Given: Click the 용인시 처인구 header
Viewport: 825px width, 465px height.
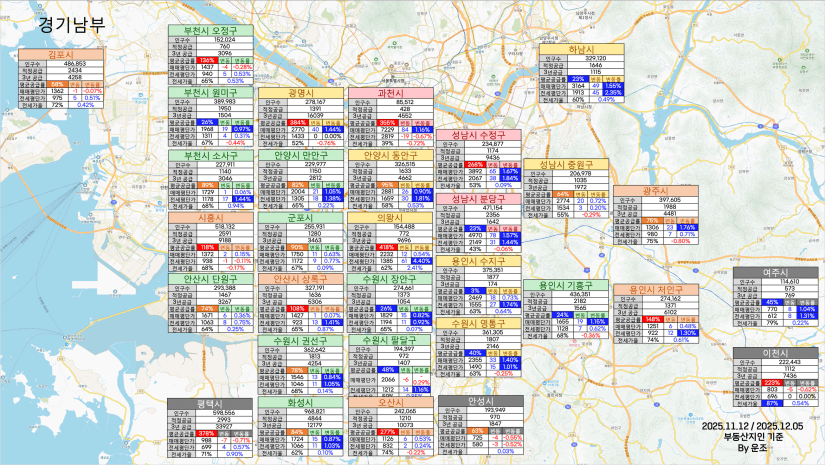Looking at the screenshot, I should (656, 288).
